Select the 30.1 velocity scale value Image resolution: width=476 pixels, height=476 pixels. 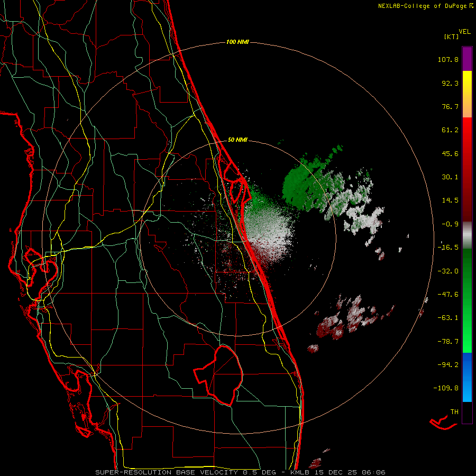450,177
